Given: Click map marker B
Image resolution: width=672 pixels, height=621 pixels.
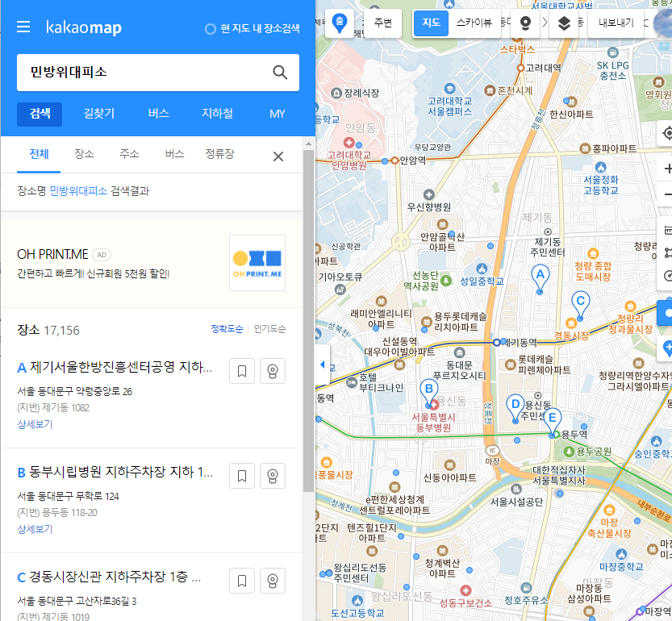Looking at the screenshot, I should pyautogui.click(x=428, y=393).
